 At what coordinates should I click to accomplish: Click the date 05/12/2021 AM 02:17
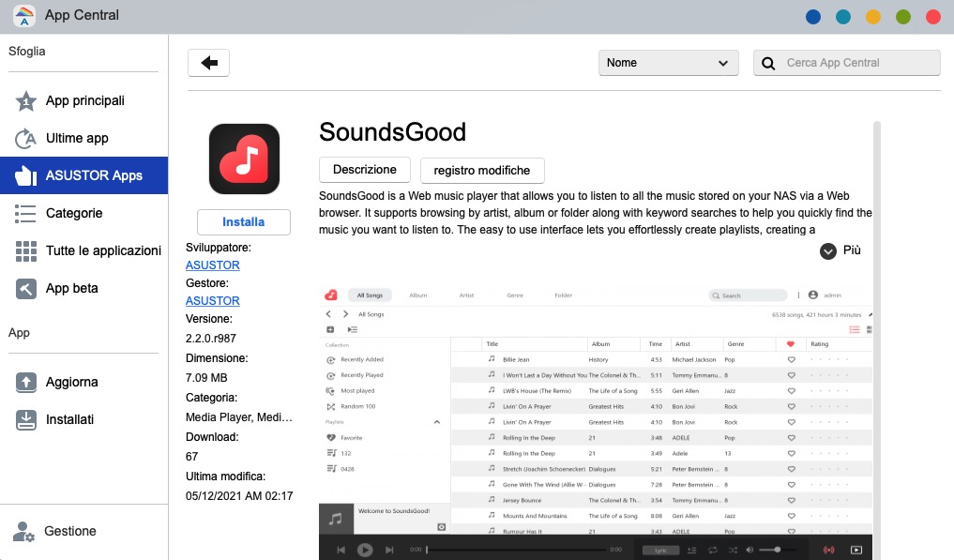click(239, 496)
